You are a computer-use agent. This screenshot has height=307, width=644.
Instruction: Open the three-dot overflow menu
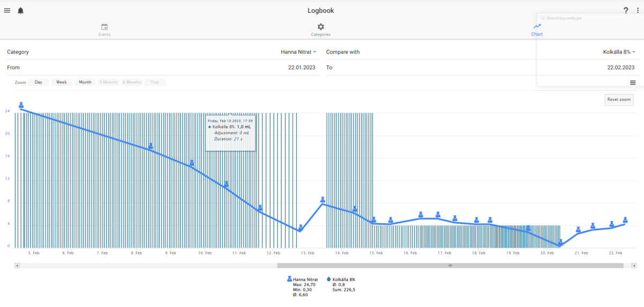pyautogui.click(x=638, y=11)
